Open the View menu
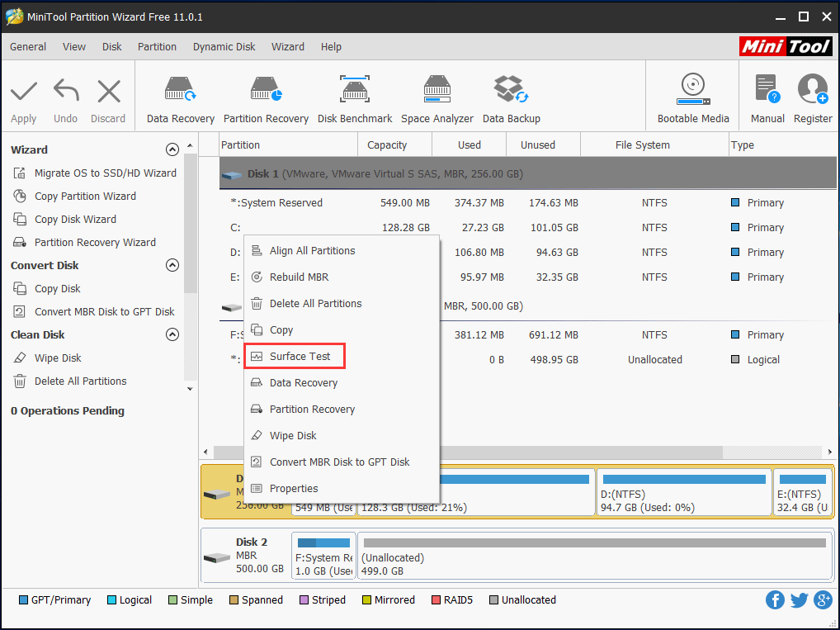The height and width of the screenshot is (630, 840). coord(74,46)
